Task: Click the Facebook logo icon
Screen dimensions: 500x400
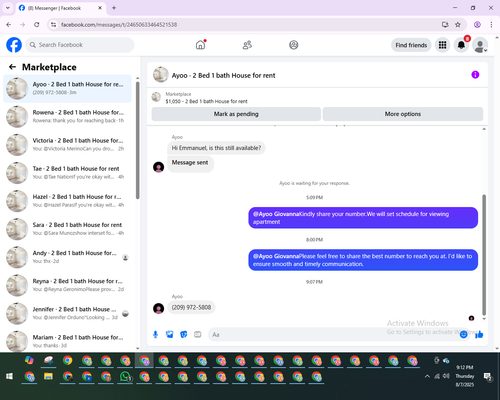Action: [14, 45]
